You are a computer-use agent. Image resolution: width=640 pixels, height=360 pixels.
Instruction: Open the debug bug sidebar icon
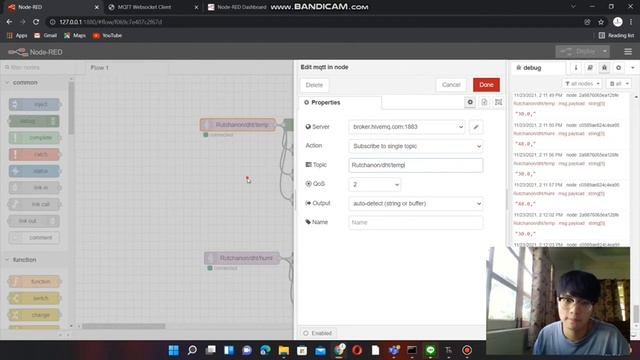604,68
